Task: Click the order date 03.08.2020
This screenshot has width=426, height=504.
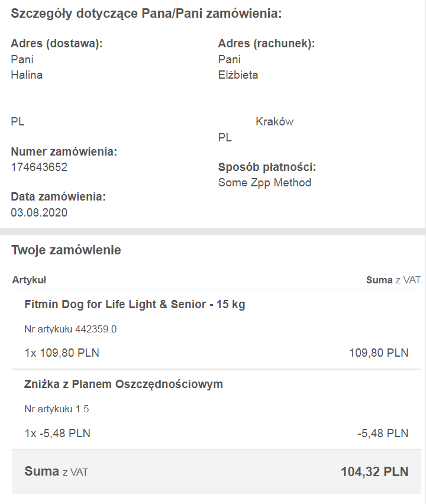Action: [x=39, y=212]
